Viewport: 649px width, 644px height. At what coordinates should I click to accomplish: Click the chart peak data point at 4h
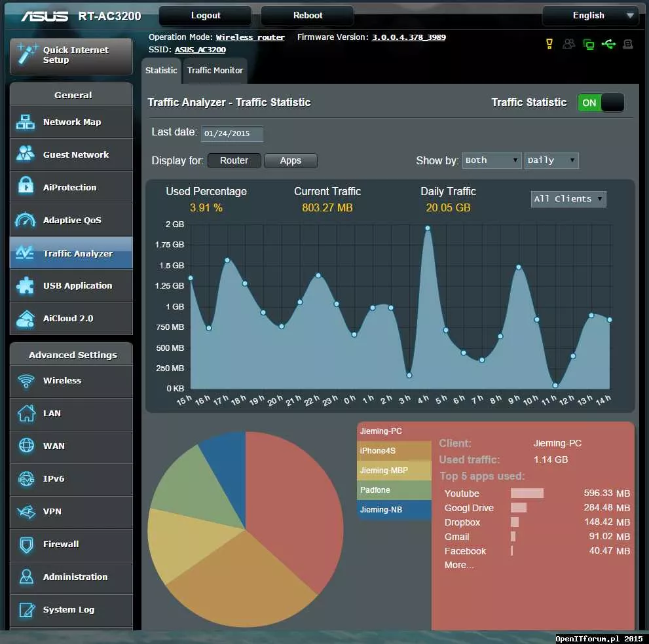(428, 228)
